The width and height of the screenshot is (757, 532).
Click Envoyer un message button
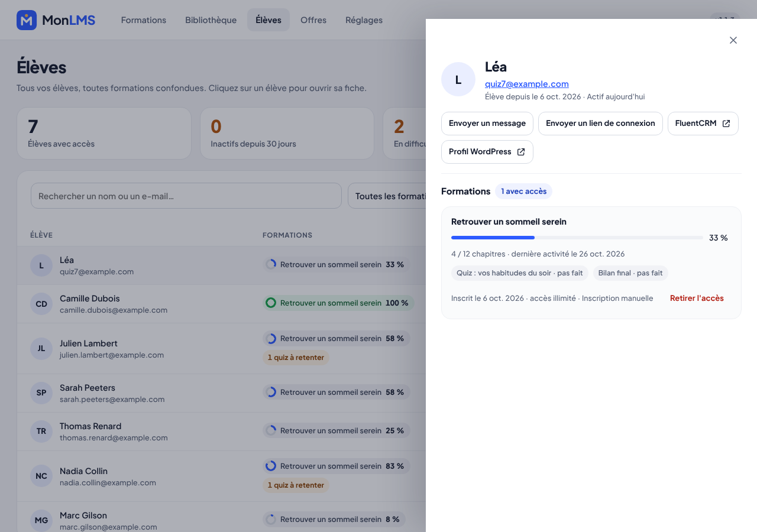(x=487, y=124)
